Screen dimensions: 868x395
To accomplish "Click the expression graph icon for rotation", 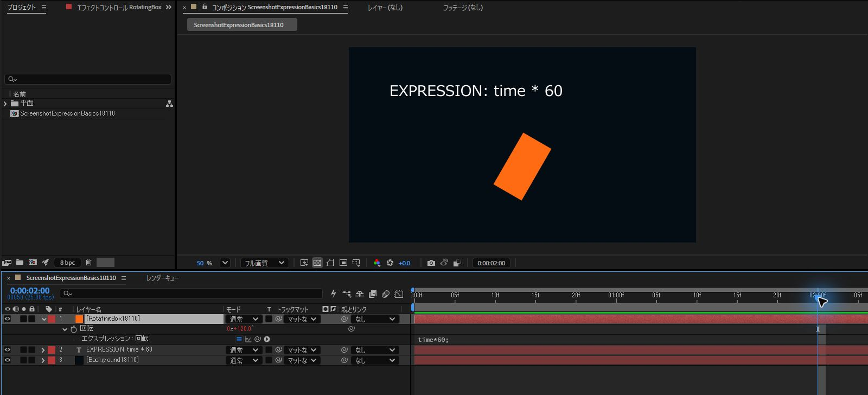I will [248, 339].
